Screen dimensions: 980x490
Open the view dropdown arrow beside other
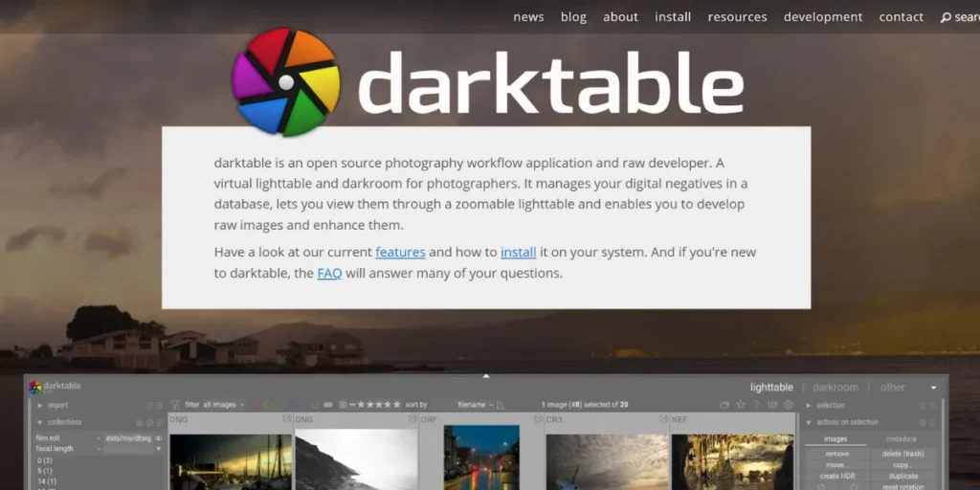(x=933, y=389)
